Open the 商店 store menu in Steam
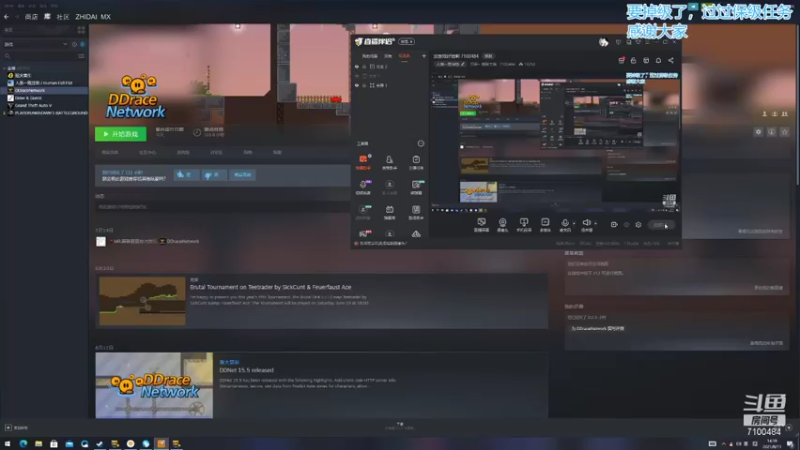The height and width of the screenshot is (450, 800). [x=31, y=17]
